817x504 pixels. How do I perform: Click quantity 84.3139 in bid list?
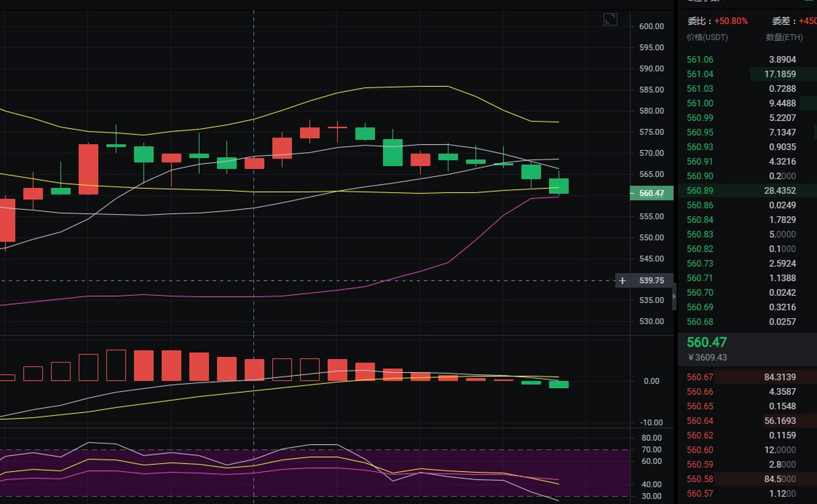click(780, 377)
